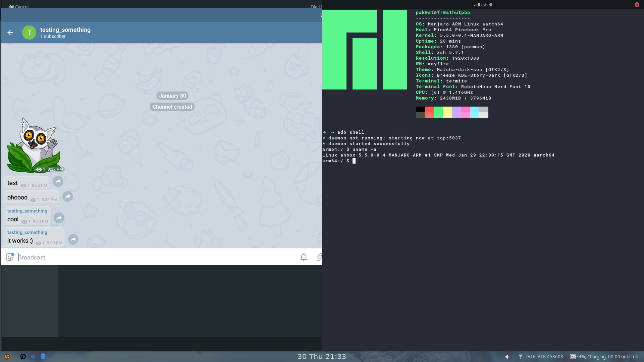The image size is (644, 362).
Task: Click testing_something sender name above 'cool'
Action: click(27, 211)
